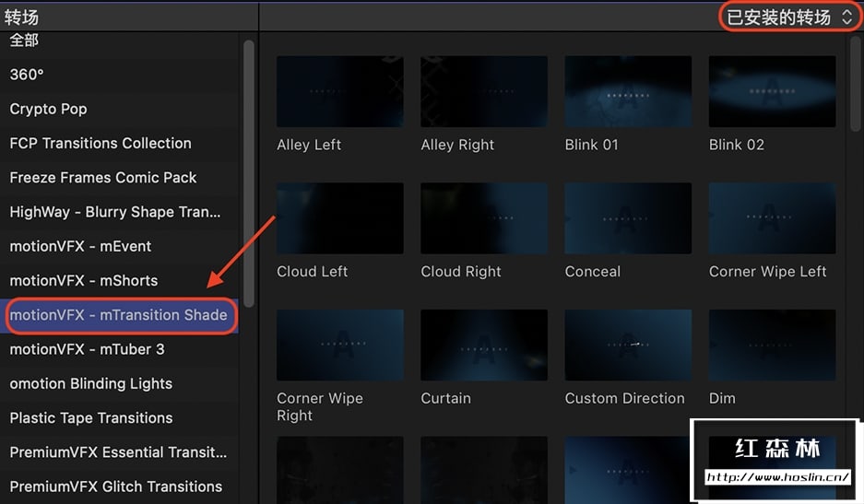Click the Blink 01 label text

pyautogui.click(x=591, y=145)
